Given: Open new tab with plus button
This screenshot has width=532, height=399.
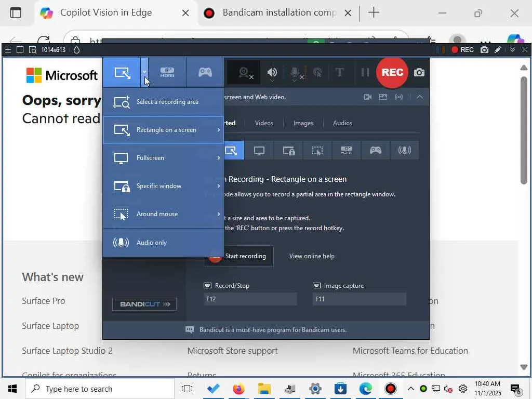Looking at the screenshot, I should [374, 13].
